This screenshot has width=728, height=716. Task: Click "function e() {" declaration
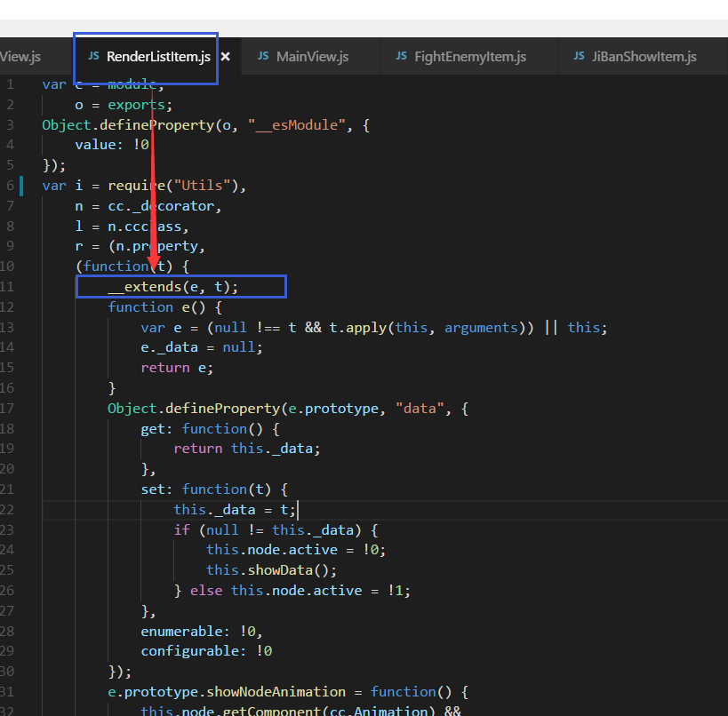coord(164,307)
